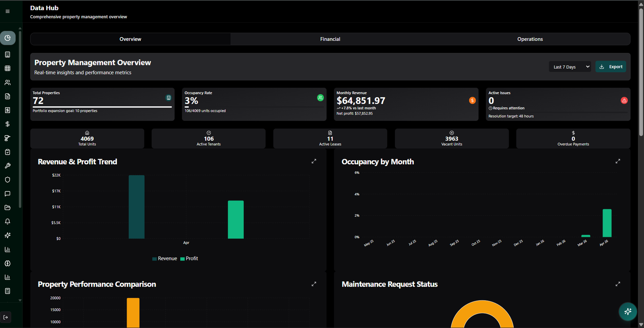Image resolution: width=644 pixels, height=328 pixels.
Task: Click the shield icon in sidebar
Action: pyautogui.click(x=7, y=180)
